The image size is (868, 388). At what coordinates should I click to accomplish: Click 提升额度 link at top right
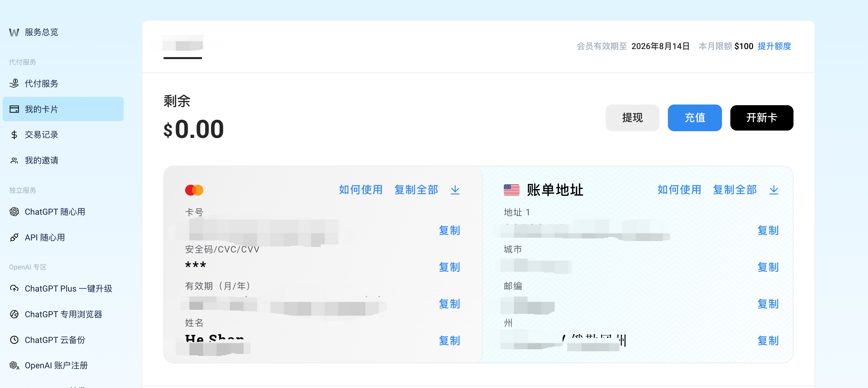tap(774, 46)
